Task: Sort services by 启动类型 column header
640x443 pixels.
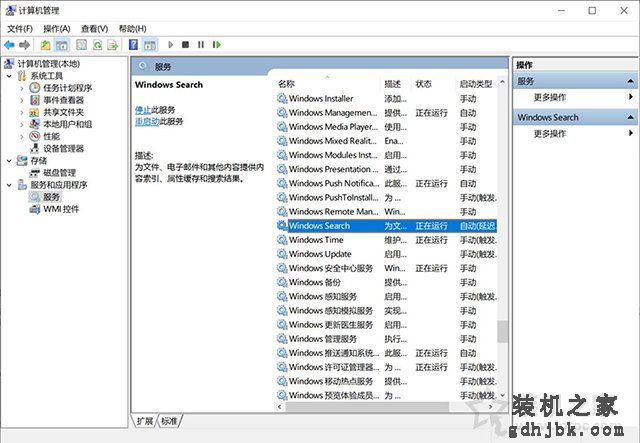Action: click(x=476, y=84)
